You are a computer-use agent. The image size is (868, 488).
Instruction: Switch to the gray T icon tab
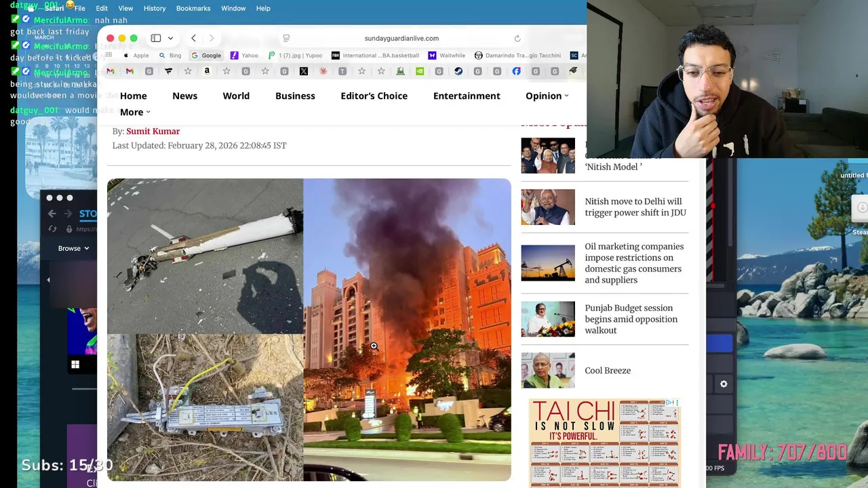click(342, 71)
